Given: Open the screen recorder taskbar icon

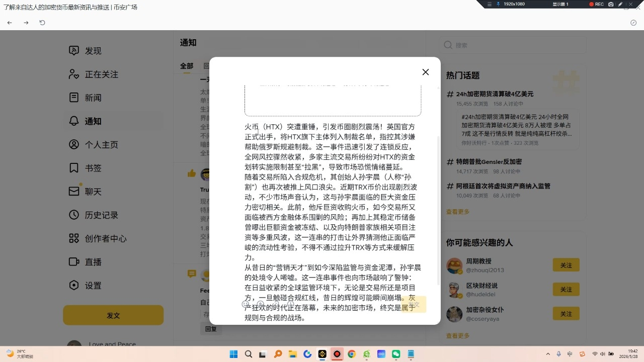Looking at the screenshot, I should coord(337,354).
